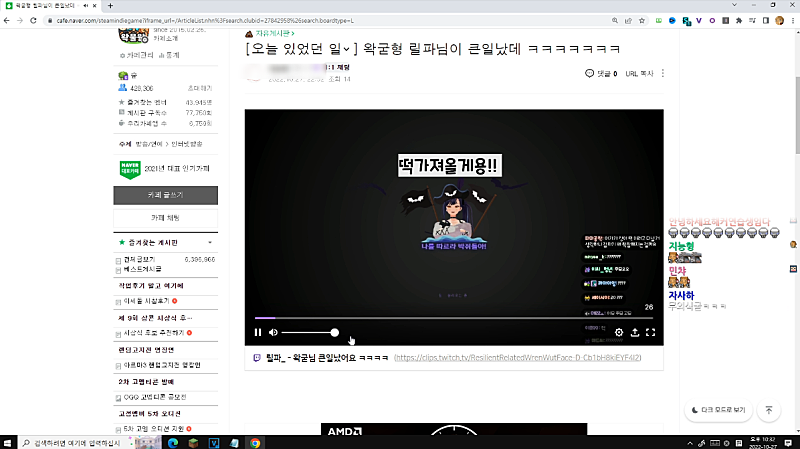
Task: Show hidden system tray icons
Action: tap(690, 443)
